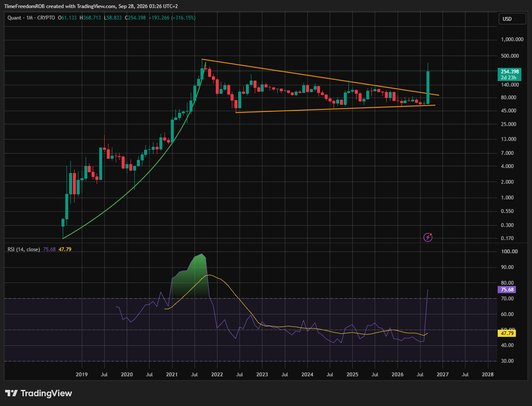Click the large green breakout candle
The image size is (532, 406).
(428, 88)
